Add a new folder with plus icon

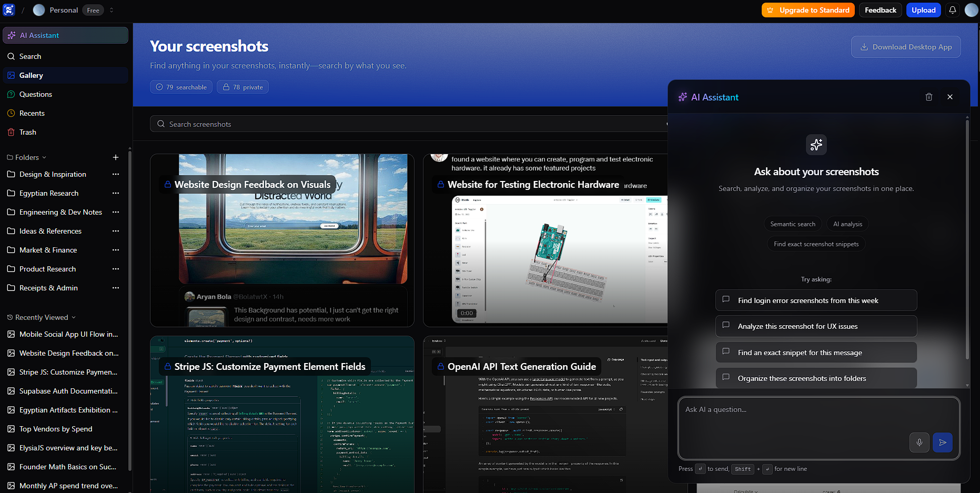click(x=116, y=157)
